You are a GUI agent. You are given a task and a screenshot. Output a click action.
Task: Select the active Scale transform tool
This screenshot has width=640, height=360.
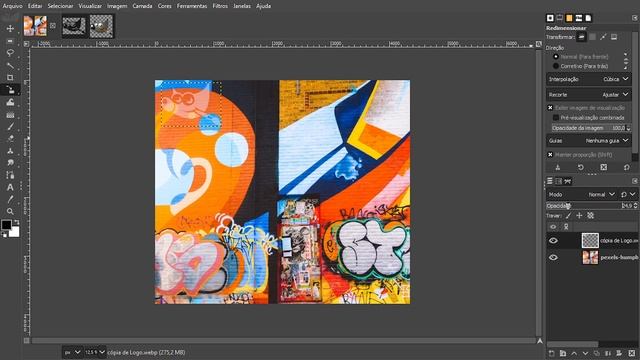(x=10, y=90)
